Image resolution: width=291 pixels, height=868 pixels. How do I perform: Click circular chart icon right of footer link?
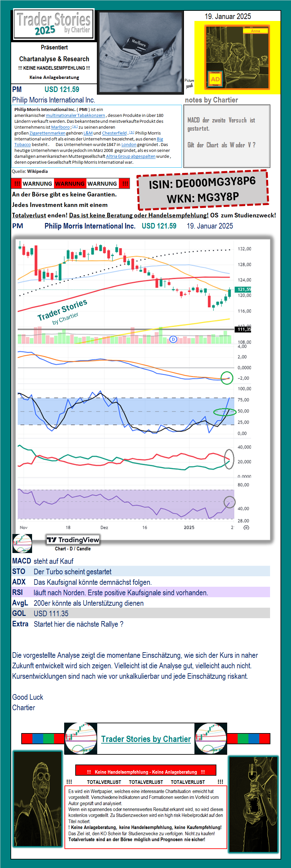tap(211, 738)
